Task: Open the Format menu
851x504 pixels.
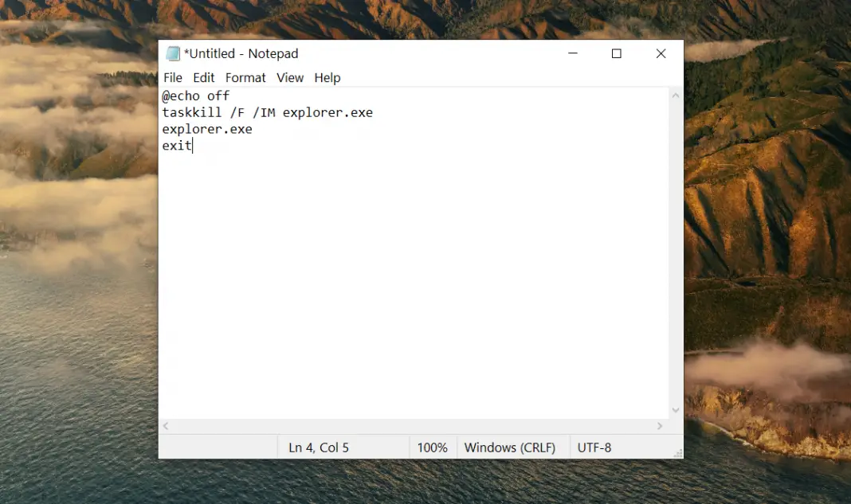Action: (245, 77)
